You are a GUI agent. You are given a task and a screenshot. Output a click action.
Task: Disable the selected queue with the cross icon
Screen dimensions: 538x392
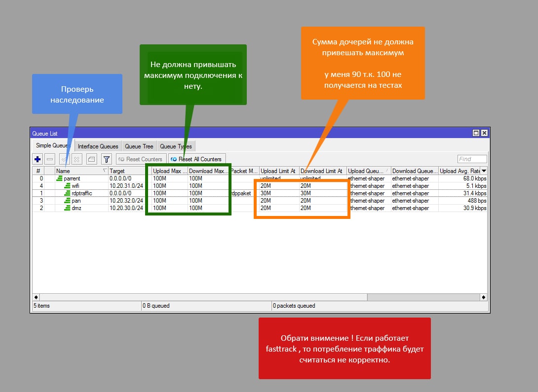(77, 159)
